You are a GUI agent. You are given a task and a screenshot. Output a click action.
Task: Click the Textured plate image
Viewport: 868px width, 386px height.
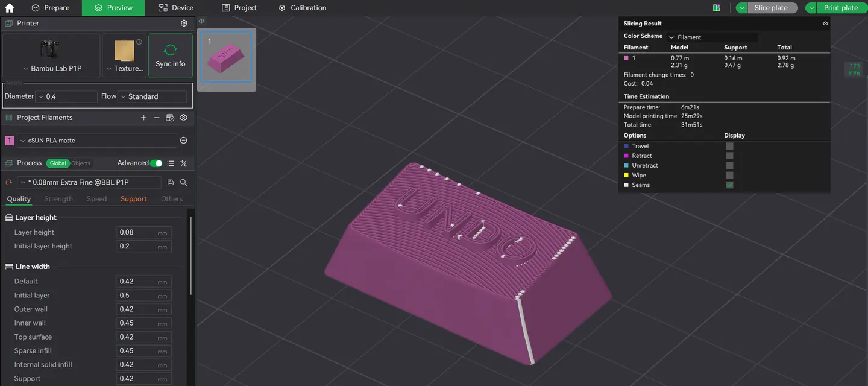(x=124, y=50)
